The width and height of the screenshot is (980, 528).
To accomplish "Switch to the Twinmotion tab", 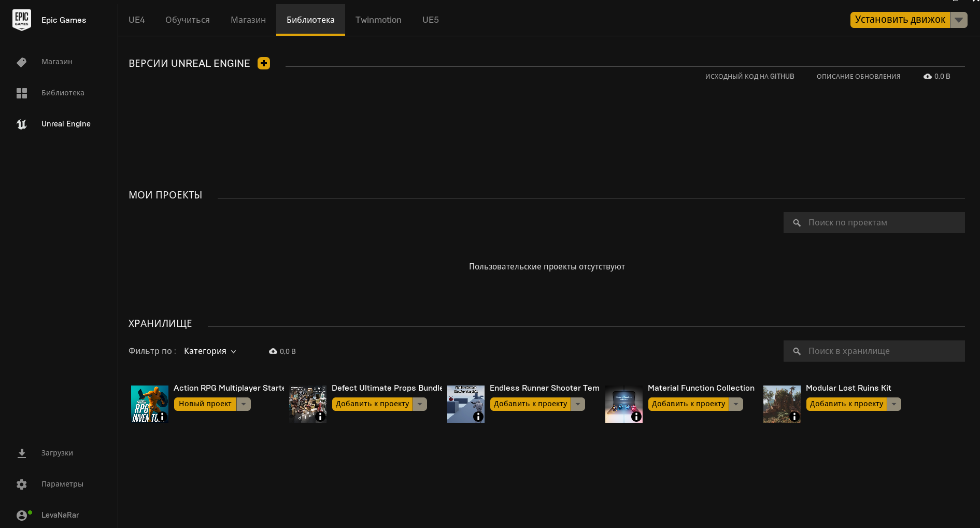I will coord(378,20).
